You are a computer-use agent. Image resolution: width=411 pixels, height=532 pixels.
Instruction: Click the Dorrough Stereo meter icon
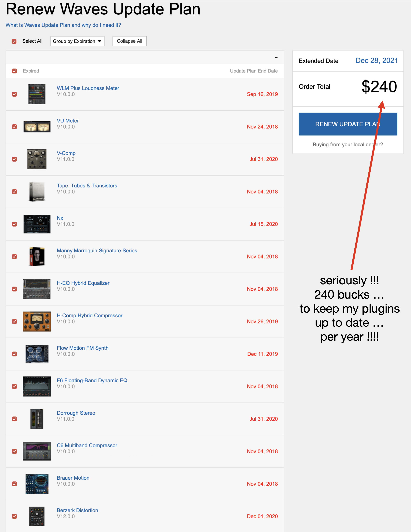[x=37, y=419]
